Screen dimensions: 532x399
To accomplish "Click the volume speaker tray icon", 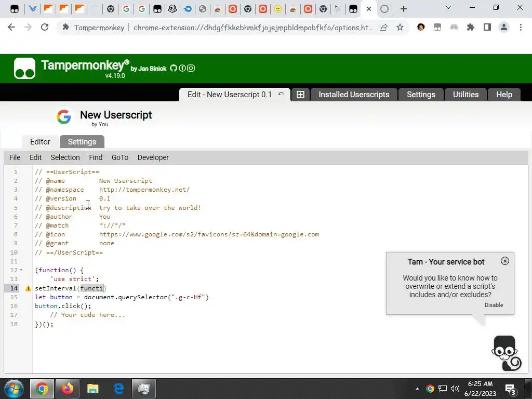I will 455,389.
